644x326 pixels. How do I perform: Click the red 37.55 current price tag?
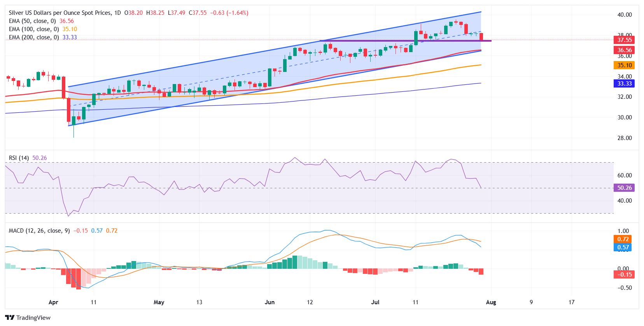(623, 40)
